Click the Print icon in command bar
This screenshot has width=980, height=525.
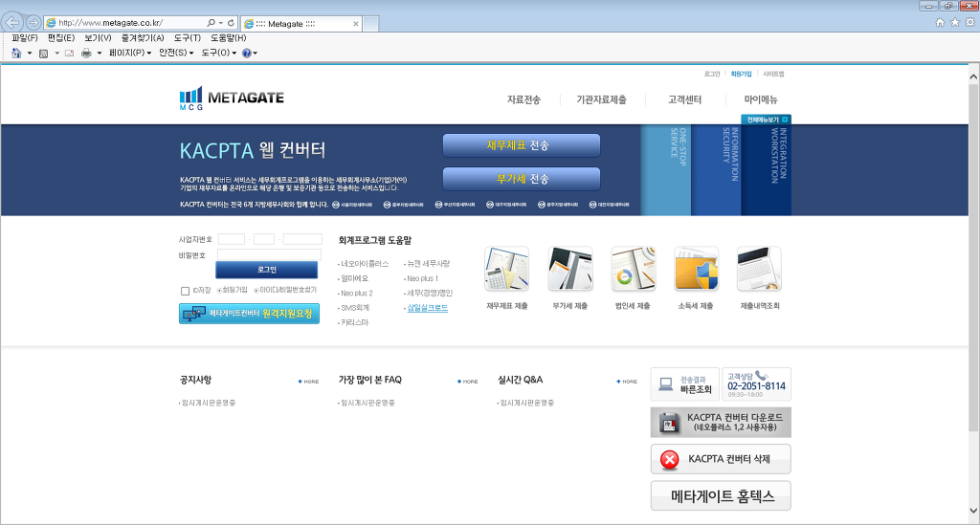pos(86,53)
